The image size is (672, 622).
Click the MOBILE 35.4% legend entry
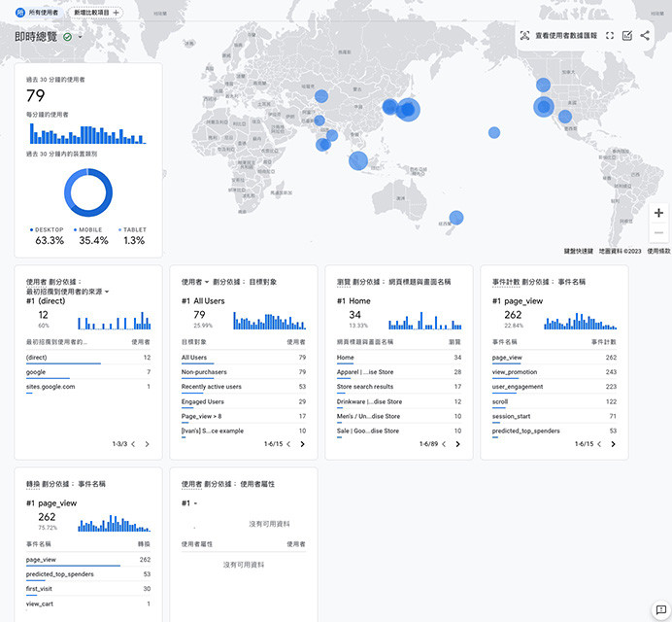coord(92,236)
